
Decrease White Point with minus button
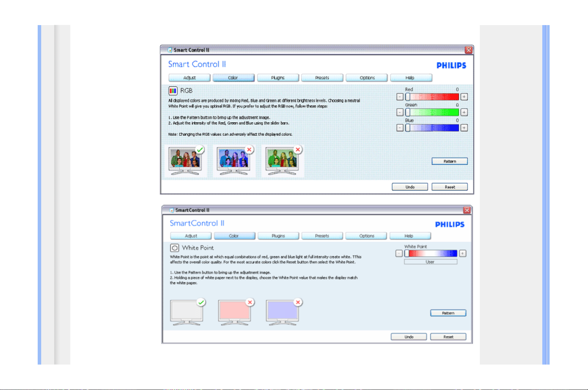pos(399,253)
